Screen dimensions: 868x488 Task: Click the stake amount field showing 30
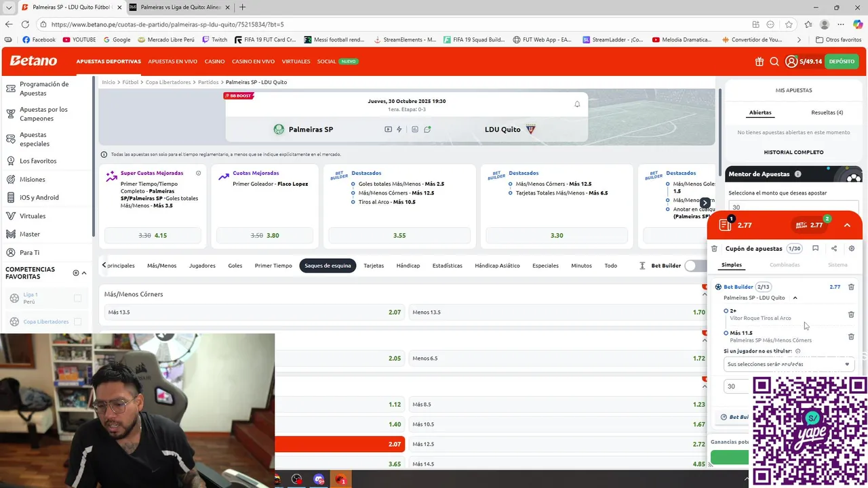tap(737, 386)
